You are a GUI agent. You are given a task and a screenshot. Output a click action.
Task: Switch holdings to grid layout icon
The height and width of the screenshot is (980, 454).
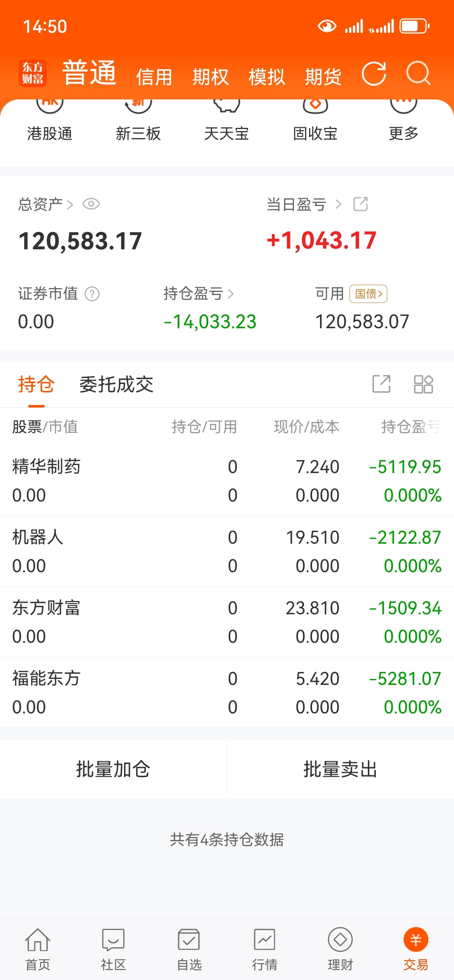[423, 384]
